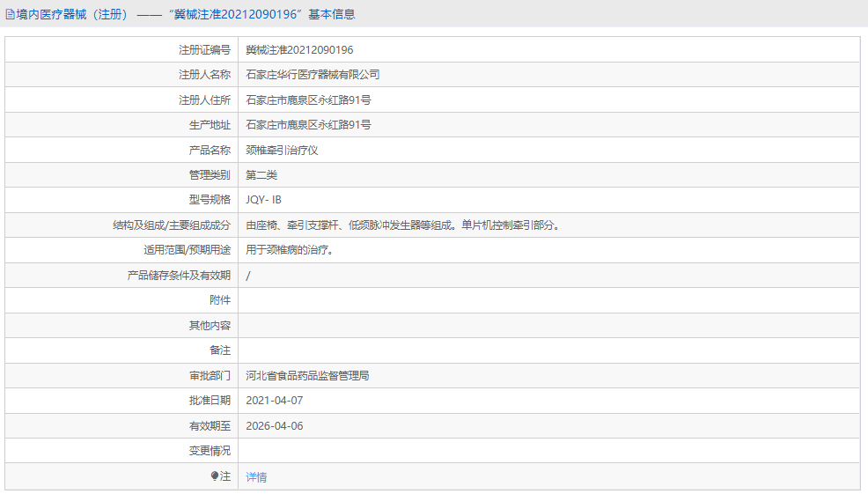
Task: Click the document icon beside the 境内医疗器械 title
Action: [10, 14]
